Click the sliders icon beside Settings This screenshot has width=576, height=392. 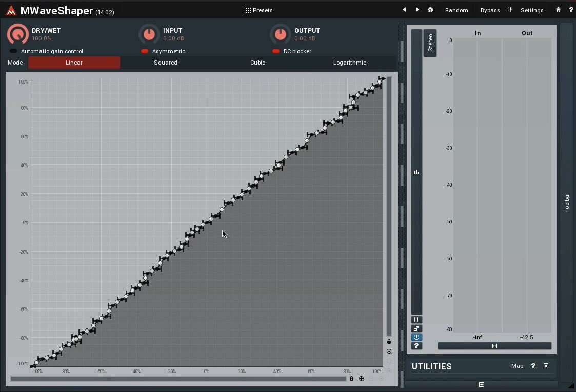510,10
